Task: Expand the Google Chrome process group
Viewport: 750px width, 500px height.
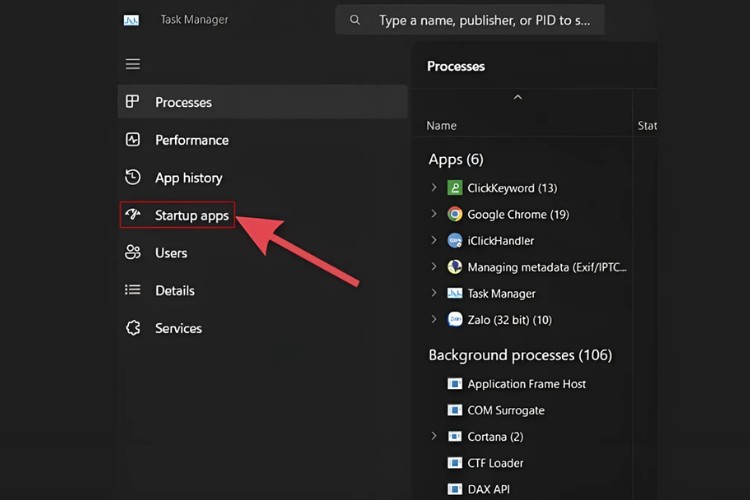Action: pos(434,214)
